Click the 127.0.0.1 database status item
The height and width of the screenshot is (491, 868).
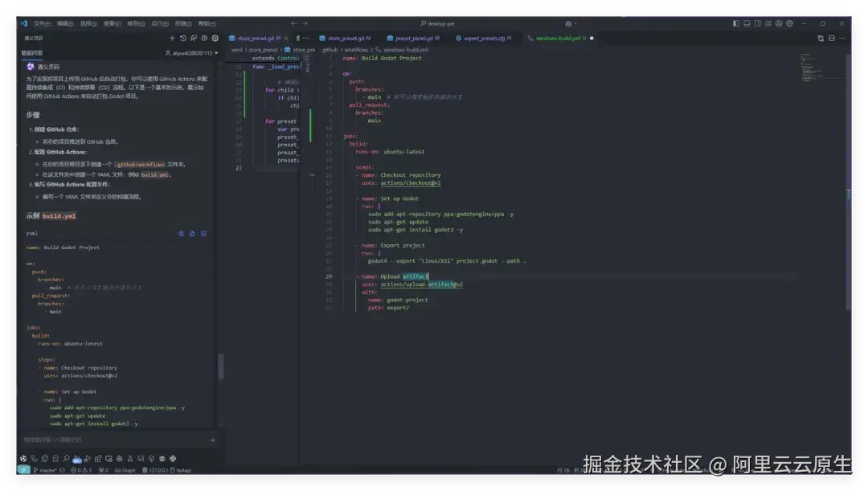pos(155,471)
